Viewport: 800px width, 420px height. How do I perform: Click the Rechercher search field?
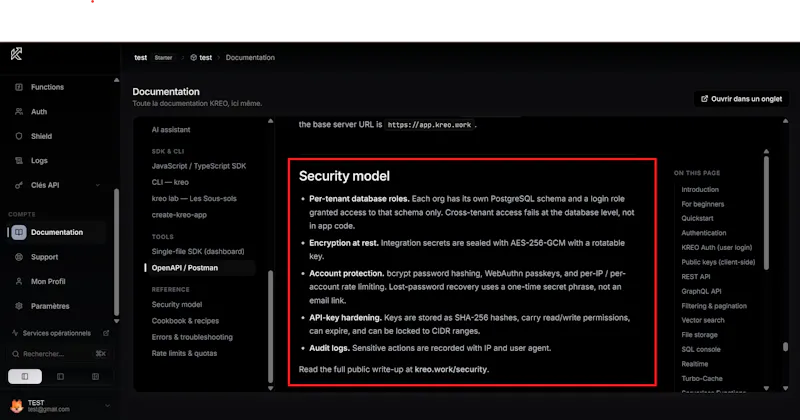(x=59, y=354)
